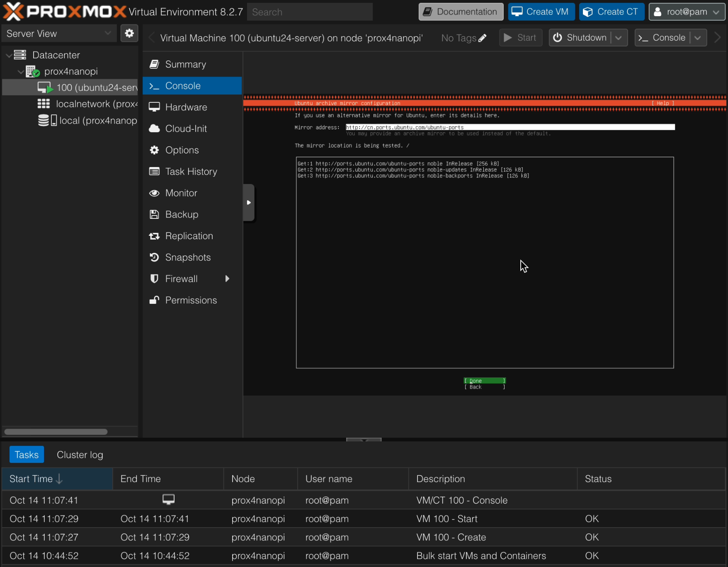
Task: Open the Shutdown options dropdown arrow
Action: click(x=619, y=38)
